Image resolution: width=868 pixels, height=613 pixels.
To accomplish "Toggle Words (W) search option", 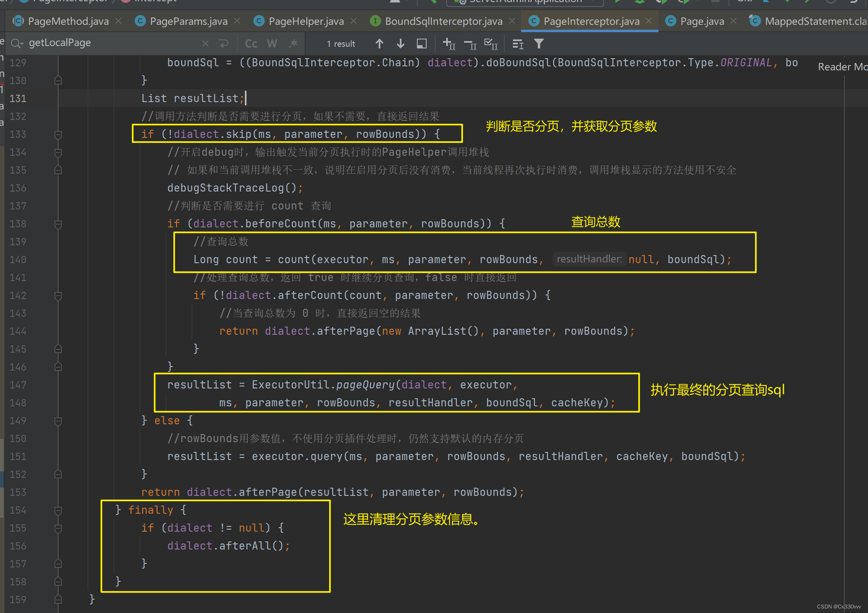I will pyautogui.click(x=272, y=44).
